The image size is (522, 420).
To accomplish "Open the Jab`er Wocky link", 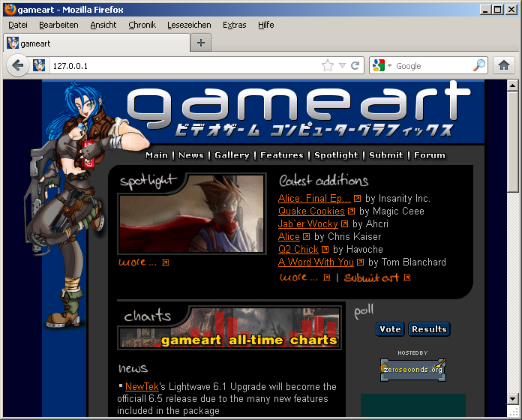I will pyautogui.click(x=308, y=223).
